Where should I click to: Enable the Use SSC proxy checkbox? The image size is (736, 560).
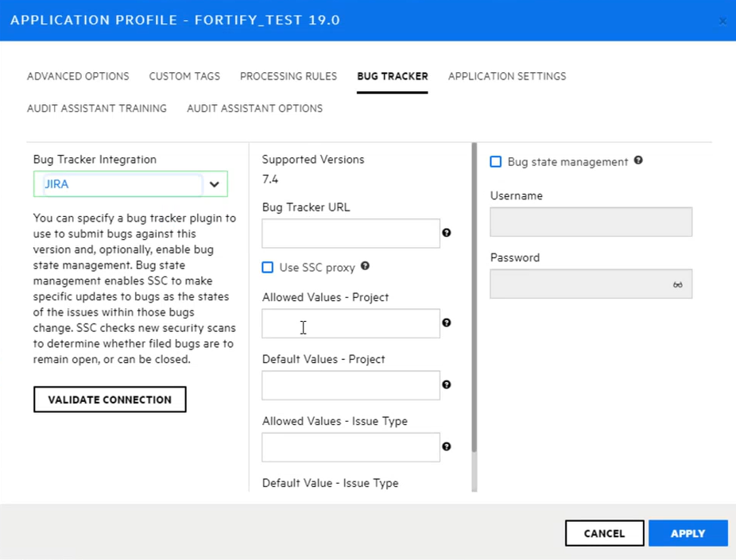click(268, 268)
